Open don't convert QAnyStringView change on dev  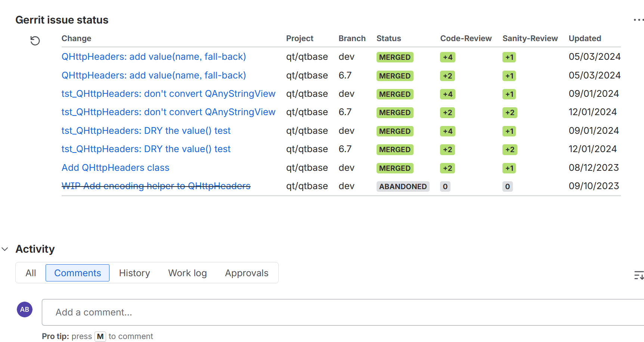coord(168,94)
